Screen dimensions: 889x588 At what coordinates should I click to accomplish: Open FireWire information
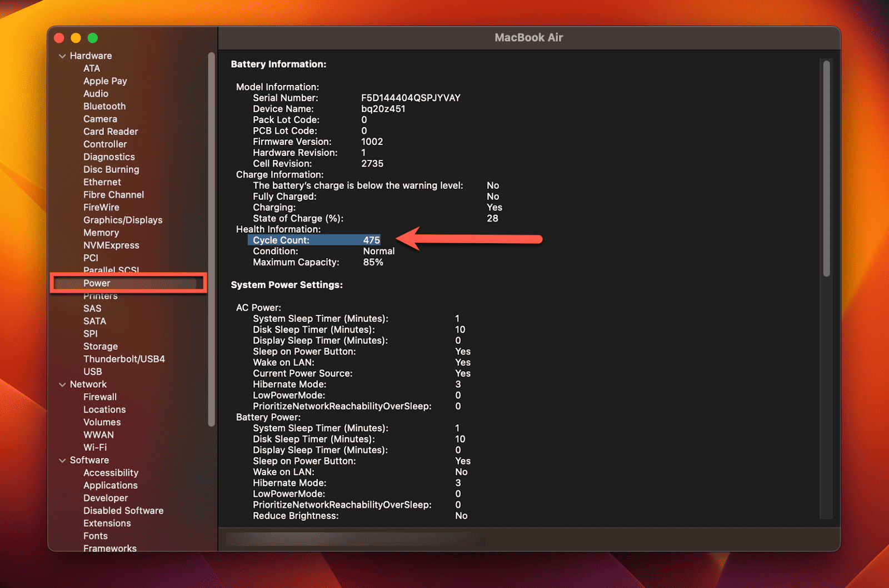(101, 207)
